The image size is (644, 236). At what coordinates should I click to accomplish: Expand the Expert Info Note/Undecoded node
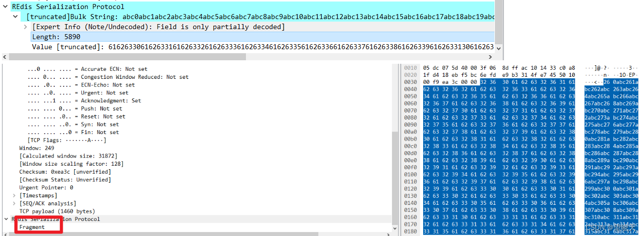pyautogui.click(x=26, y=27)
